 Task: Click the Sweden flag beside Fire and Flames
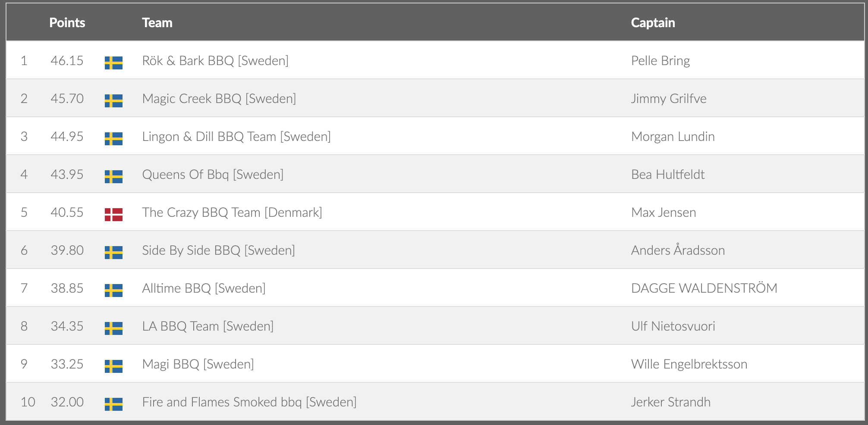[x=113, y=404]
